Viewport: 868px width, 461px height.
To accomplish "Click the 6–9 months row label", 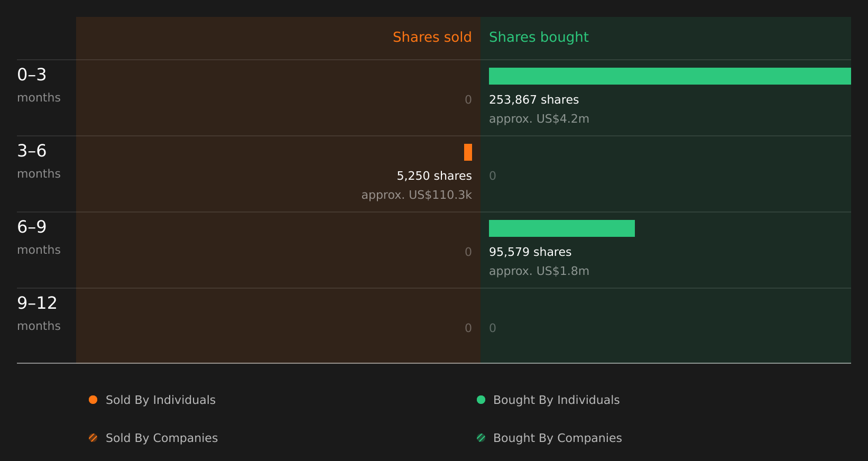I will click(x=39, y=237).
